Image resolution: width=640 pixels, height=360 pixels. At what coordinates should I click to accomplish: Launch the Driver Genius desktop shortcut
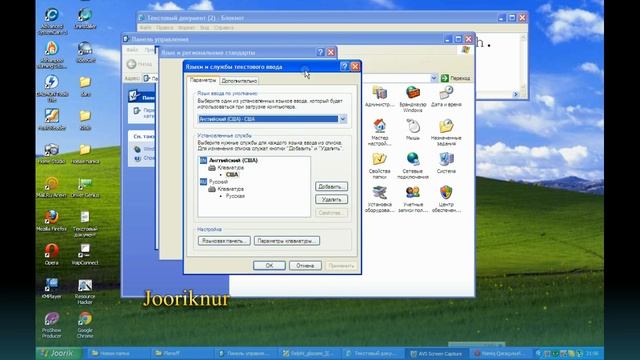click(x=85, y=187)
